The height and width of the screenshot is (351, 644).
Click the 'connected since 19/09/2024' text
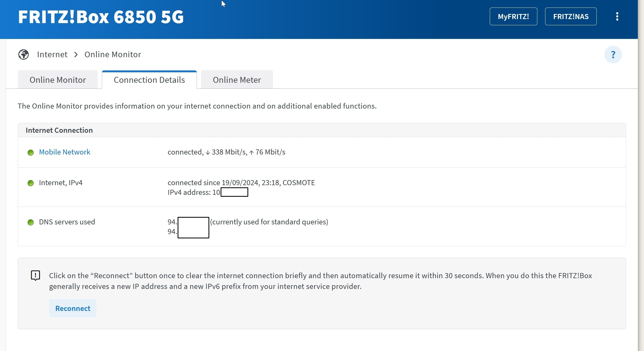213,183
